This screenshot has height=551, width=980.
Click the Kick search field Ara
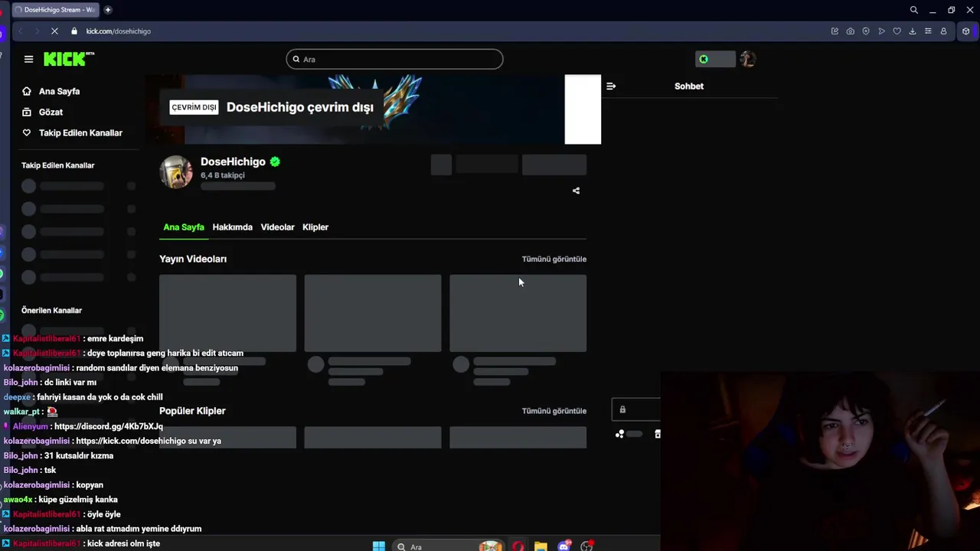(x=394, y=59)
